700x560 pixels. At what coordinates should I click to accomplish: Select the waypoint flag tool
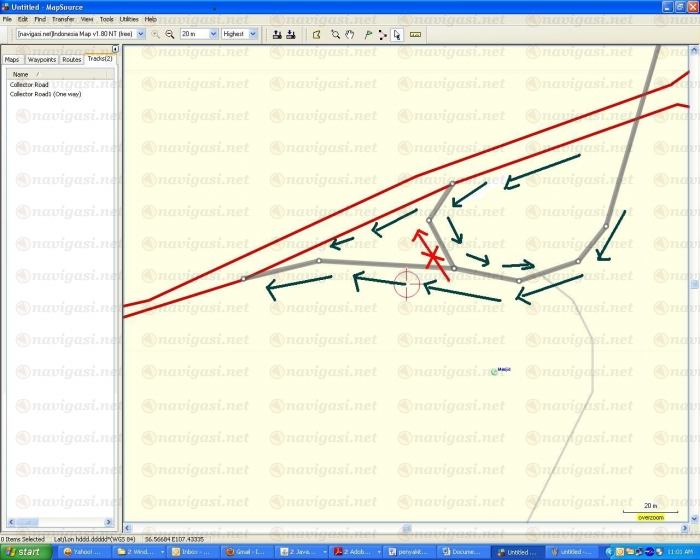pyautogui.click(x=367, y=34)
